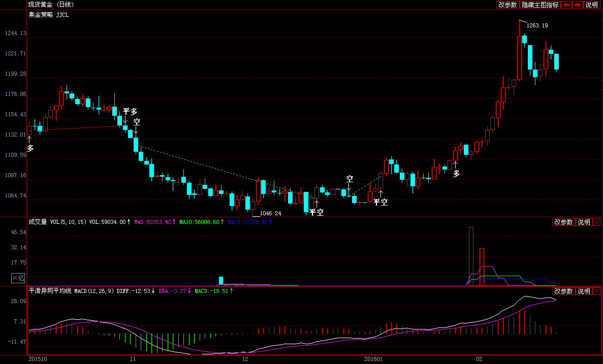
Task: Click the ×亿 unit box icon
Action: [18, 278]
